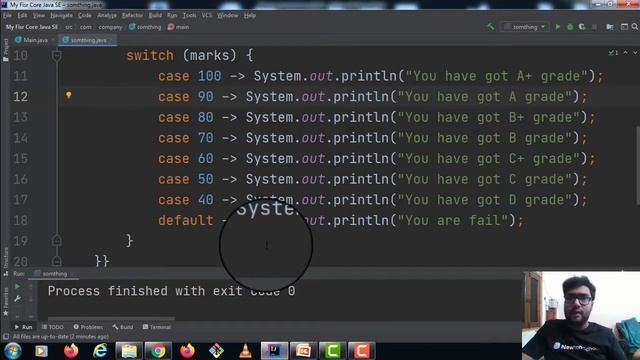Click the Stop process icon in toolbar

(x=594, y=27)
